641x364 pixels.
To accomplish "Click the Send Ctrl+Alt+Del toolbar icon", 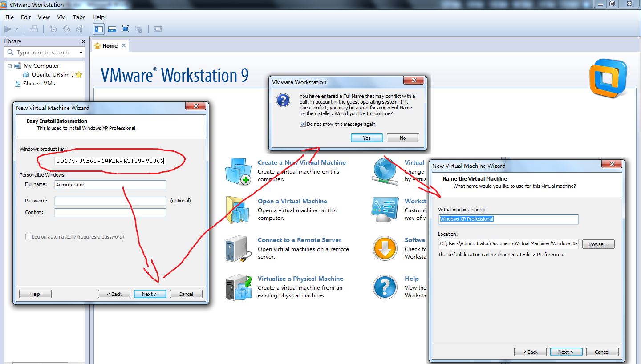I will coord(34,29).
